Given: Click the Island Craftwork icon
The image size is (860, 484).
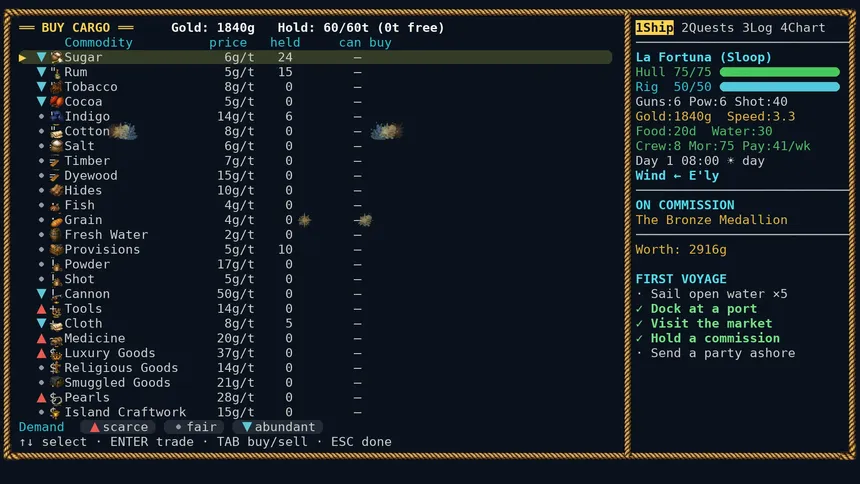Looking at the screenshot, I should [x=56, y=413].
